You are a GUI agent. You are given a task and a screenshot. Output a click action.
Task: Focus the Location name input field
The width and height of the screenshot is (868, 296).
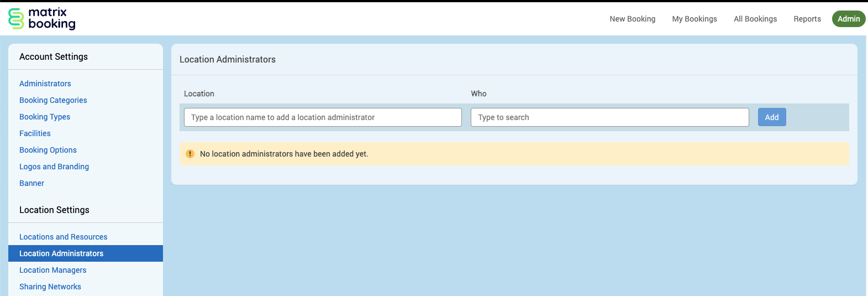pyautogui.click(x=323, y=117)
